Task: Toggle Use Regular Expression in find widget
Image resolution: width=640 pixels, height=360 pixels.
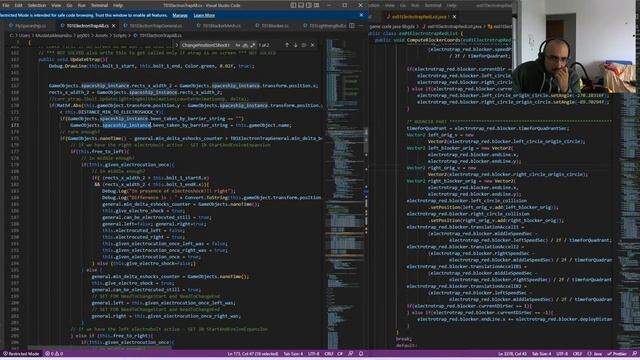Action: click(x=253, y=45)
